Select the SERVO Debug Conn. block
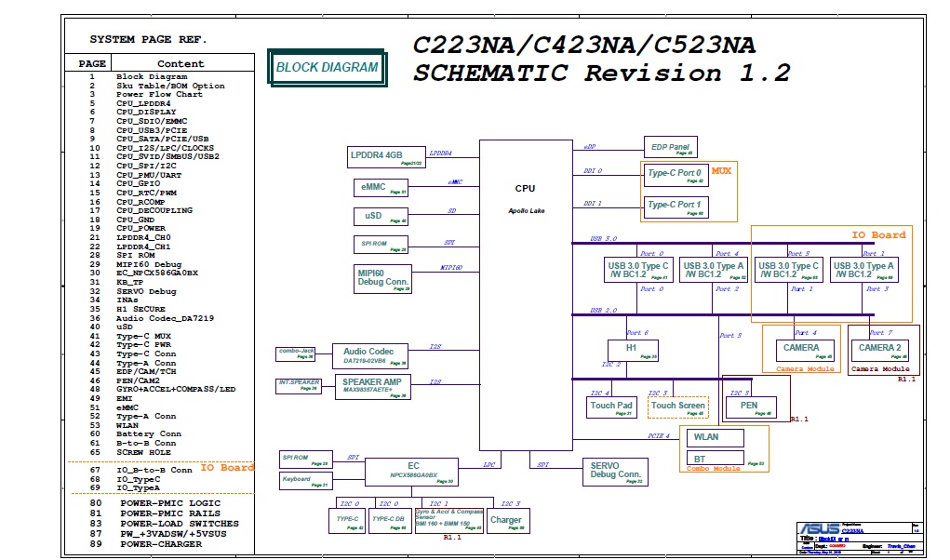 [615, 472]
